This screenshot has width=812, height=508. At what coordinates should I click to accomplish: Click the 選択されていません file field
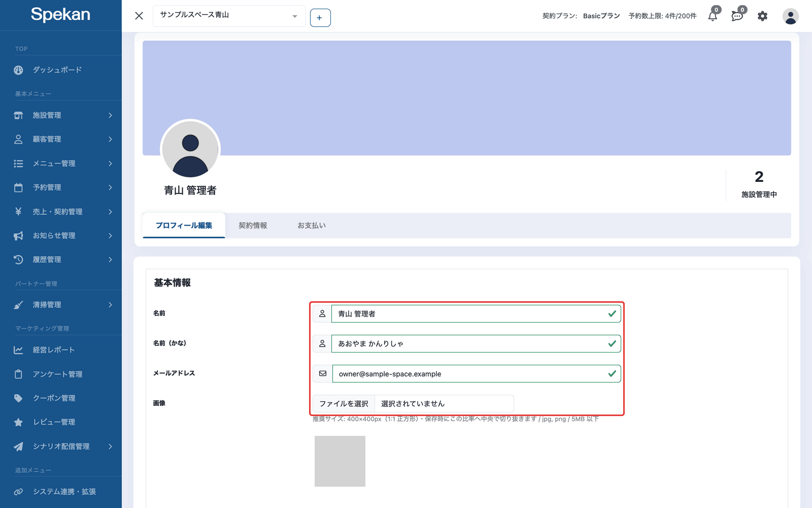(x=444, y=404)
